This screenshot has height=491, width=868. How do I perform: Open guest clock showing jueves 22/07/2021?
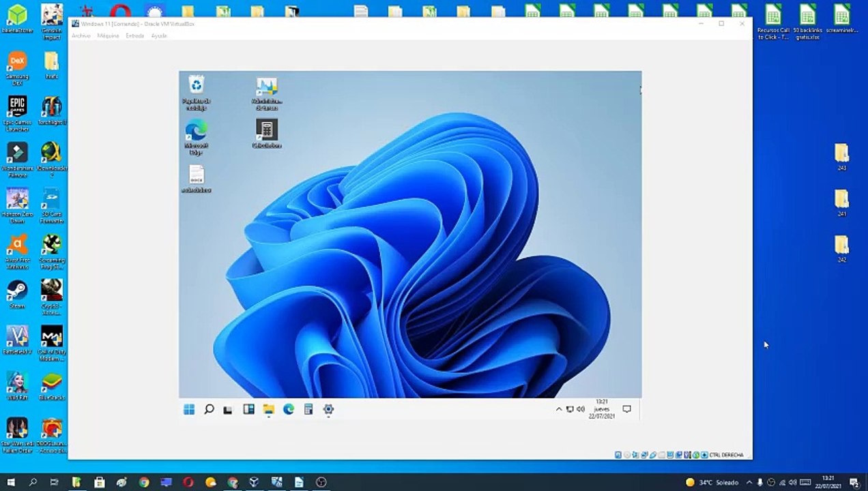click(x=601, y=409)
